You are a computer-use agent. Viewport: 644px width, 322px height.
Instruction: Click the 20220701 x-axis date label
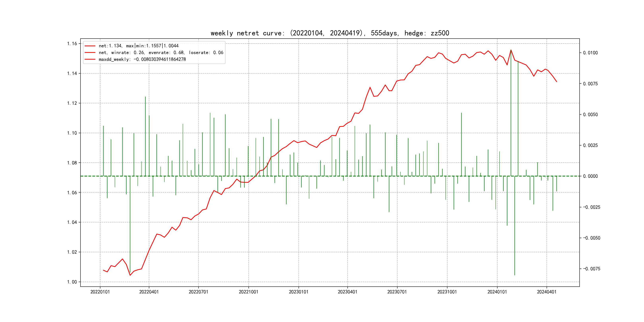(198, 292)
